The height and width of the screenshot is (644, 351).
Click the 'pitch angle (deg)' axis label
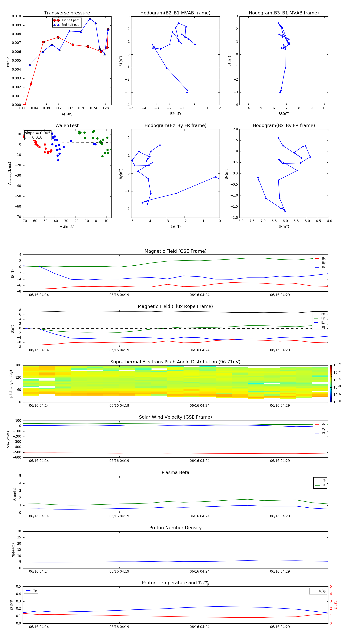click(x=11, y=384)
